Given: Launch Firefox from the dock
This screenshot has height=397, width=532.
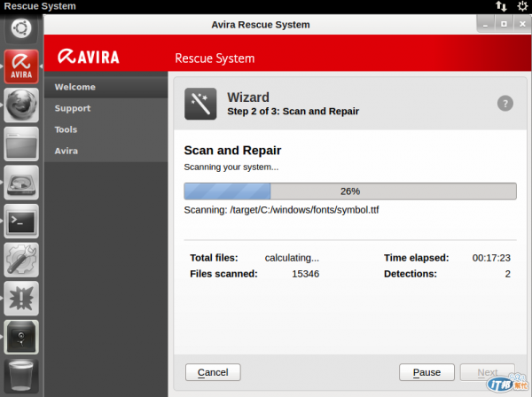Looking at the screenshot, I should click(x=21, y=105).
